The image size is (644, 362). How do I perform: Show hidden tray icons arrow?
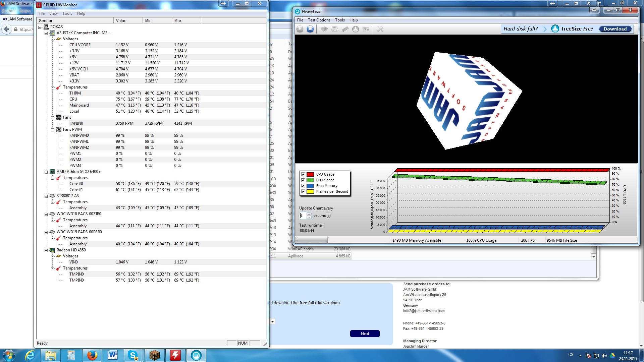coord(580,356)
